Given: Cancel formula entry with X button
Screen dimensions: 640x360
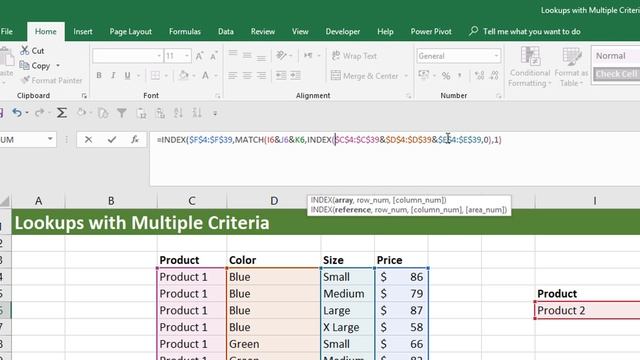Looking at the screenshot, I should [x=88, y=140].
